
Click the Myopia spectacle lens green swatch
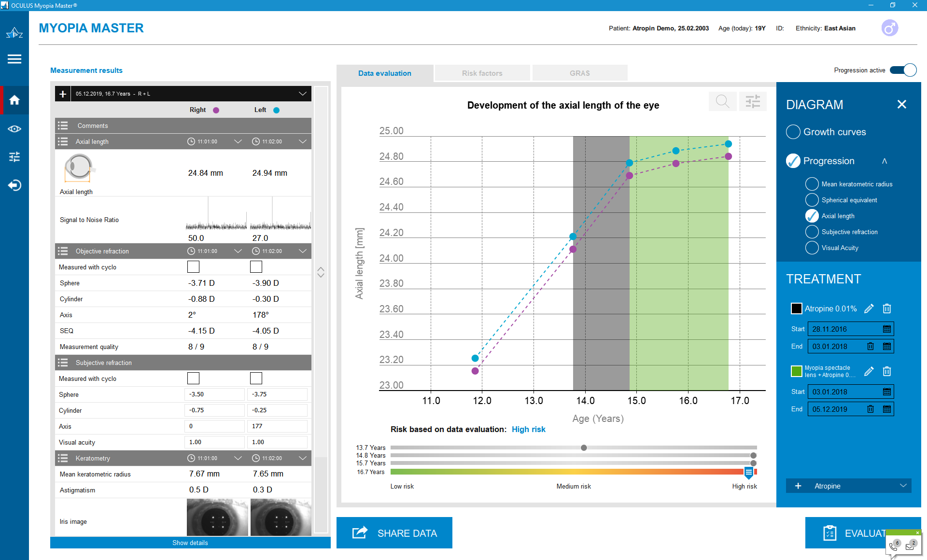point(796,371)
